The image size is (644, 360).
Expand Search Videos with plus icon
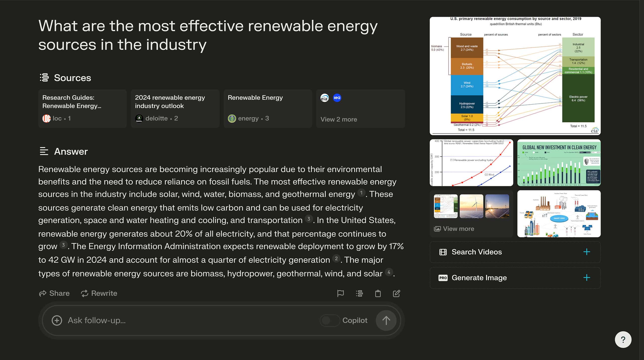(587, 252)
